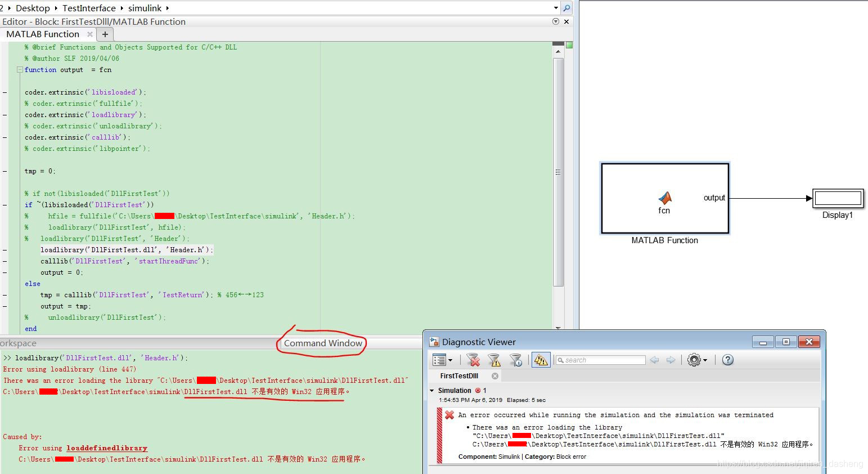Click the 'else' keyword line in editor
The image size is (868, 474).
click(x=33, y=284)
